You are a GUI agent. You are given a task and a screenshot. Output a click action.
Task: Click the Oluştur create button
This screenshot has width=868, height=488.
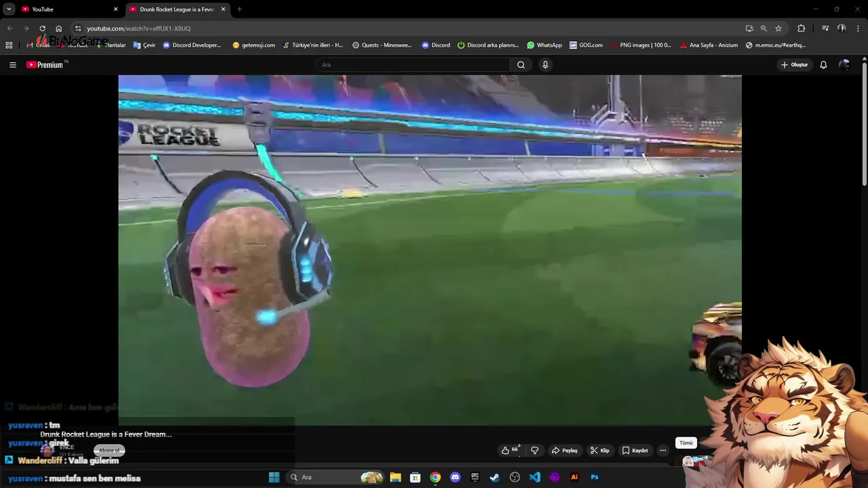click(x=794, y=65)
